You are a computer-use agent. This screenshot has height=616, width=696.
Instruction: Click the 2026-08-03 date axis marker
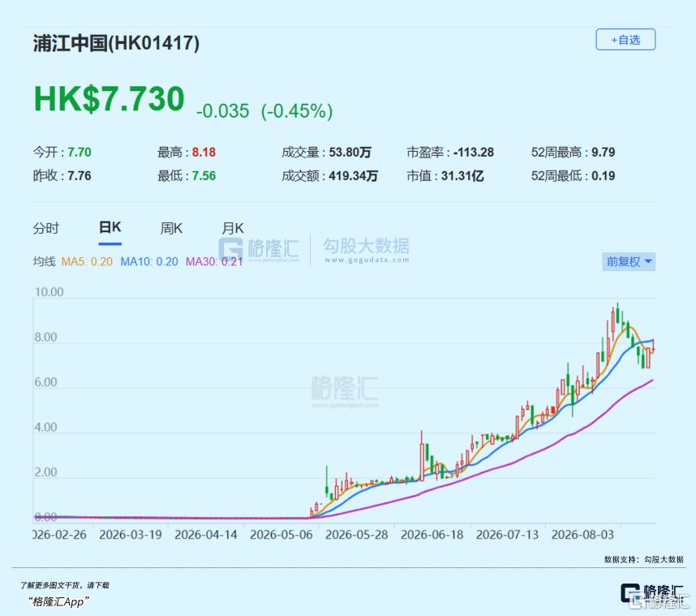[x=582, y=534]
